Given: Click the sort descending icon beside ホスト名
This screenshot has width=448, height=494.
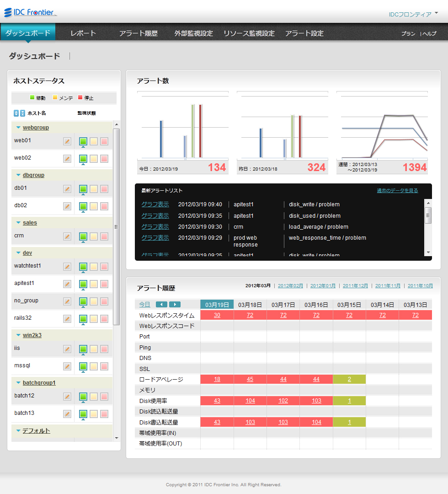Looking at the screenshot, I should click(x=22, y=113).
